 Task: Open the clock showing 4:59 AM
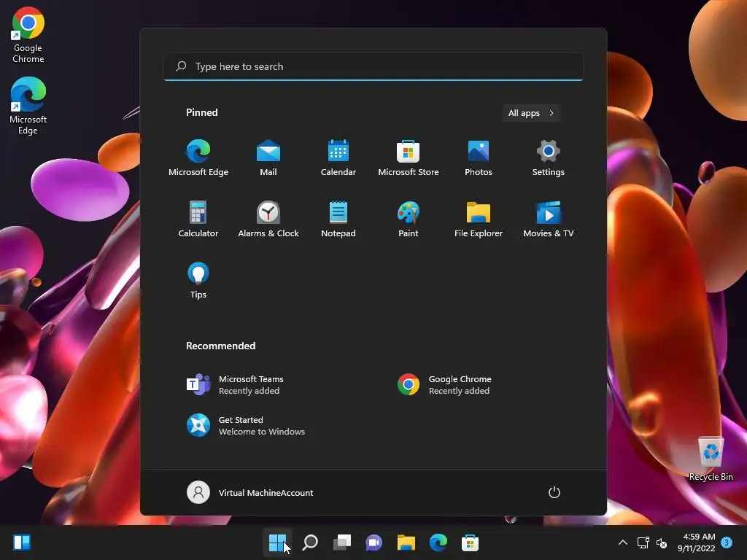(697, 542)
